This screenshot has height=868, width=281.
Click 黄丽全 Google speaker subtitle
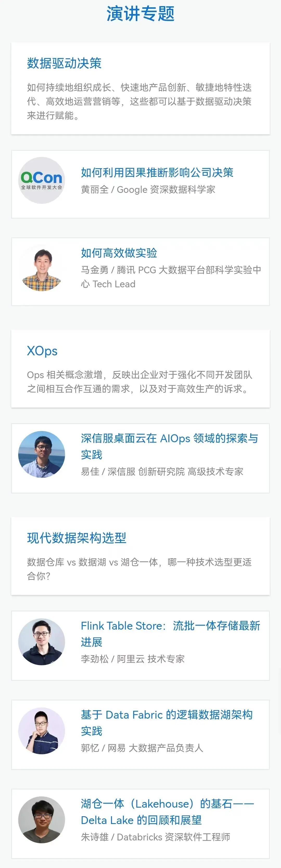[148, 189]
